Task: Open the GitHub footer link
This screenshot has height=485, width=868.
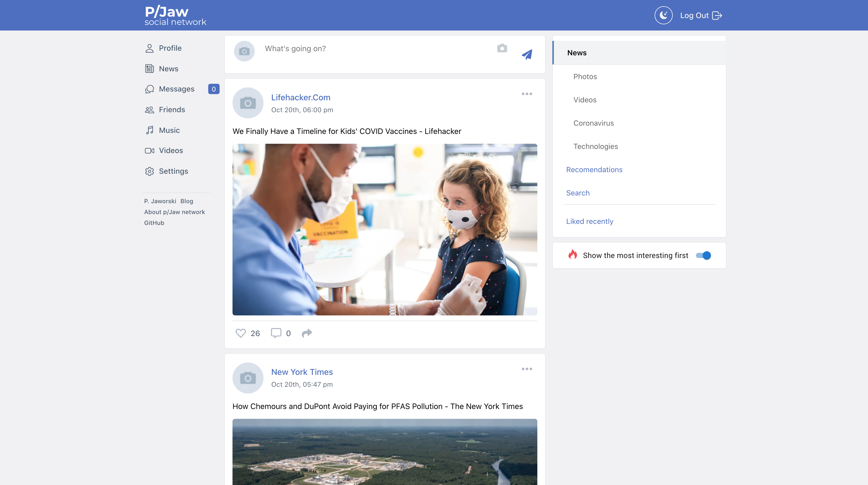Action: [x=154, y=223]
